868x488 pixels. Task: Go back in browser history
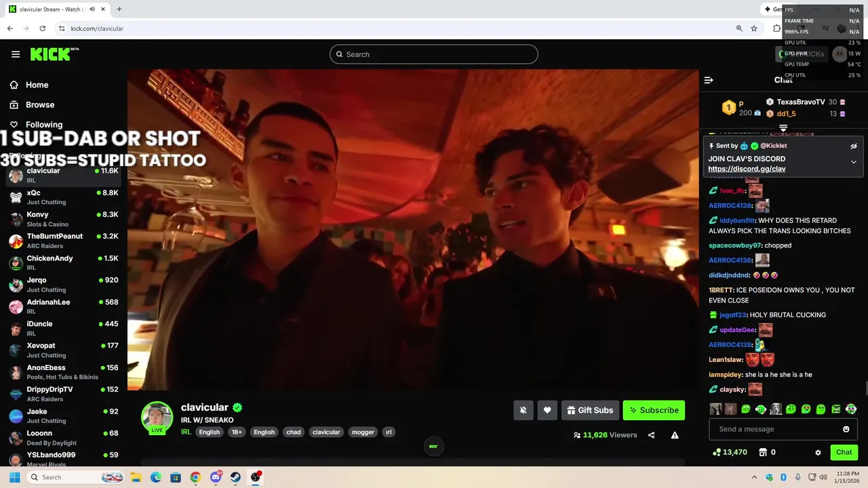pos(10,28)
